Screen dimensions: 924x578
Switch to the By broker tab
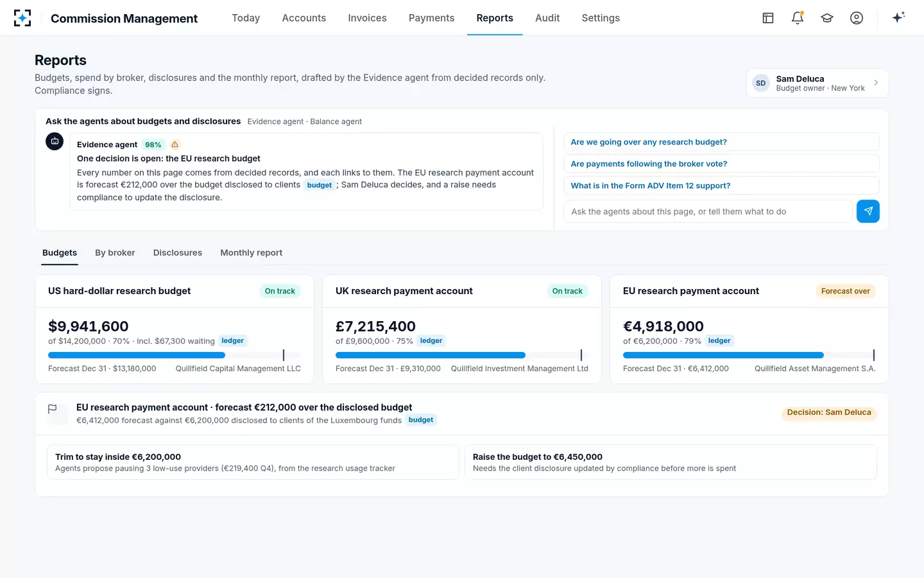tap(115, 252)
